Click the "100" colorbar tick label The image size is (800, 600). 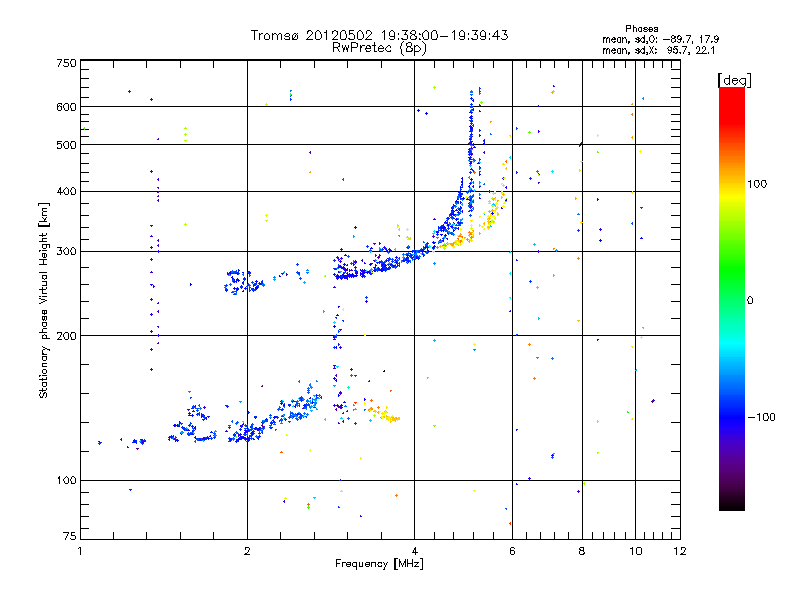pos(757,184)
